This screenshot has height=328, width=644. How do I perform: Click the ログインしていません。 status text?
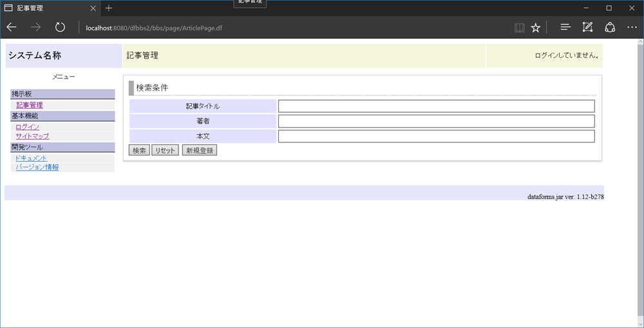click(567, 55)
